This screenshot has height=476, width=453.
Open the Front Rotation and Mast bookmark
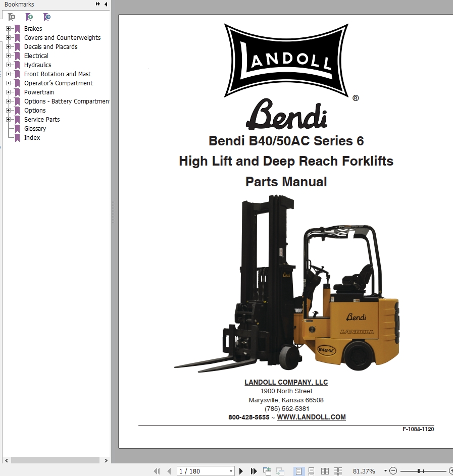58,74
